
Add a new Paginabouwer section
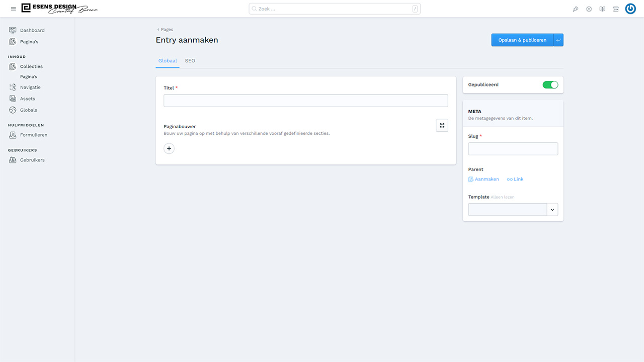[x=169, y=149]
